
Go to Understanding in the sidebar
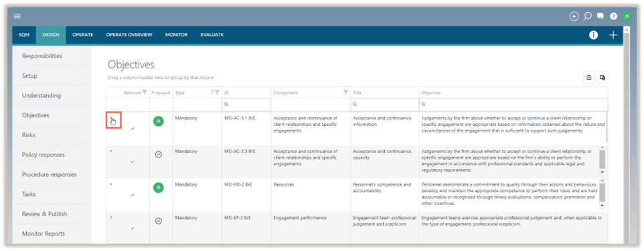click(42, 95)
